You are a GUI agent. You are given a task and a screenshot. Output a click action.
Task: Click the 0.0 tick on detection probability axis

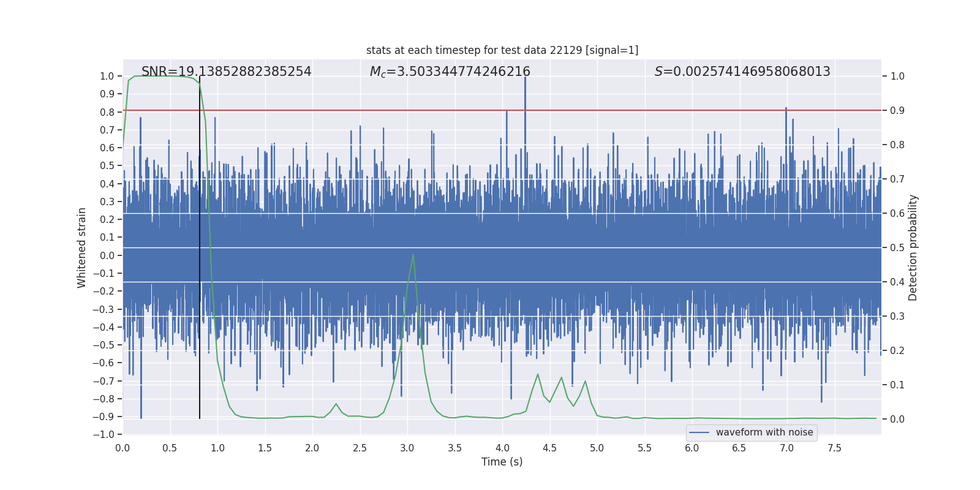coord(897,420)
